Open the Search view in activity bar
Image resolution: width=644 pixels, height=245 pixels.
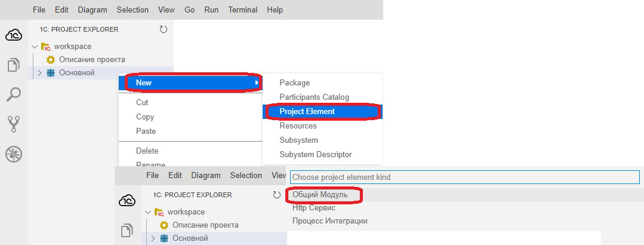(14, 94)
